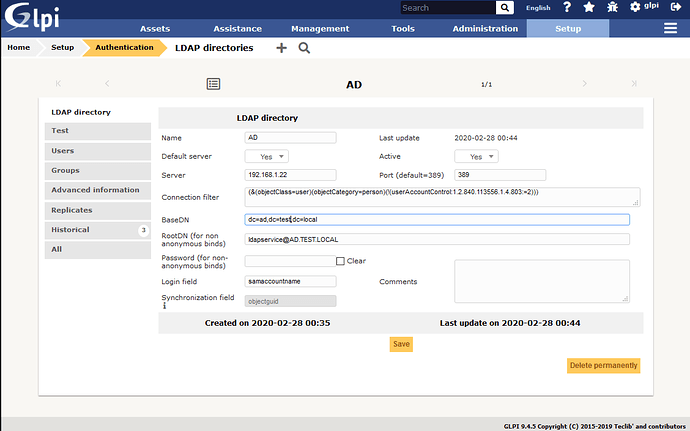Click the RootDN field ldapservice@AD.TEST.LOCAL
690x431 pixels.
(x=437, y=239)
